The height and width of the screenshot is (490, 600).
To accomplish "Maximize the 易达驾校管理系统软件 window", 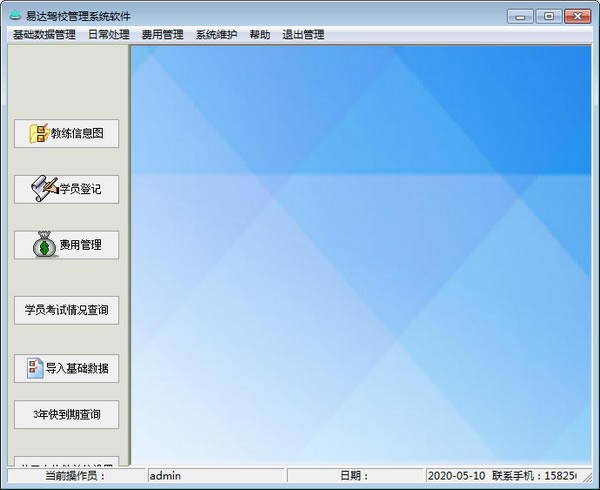I will pos(548,16).
